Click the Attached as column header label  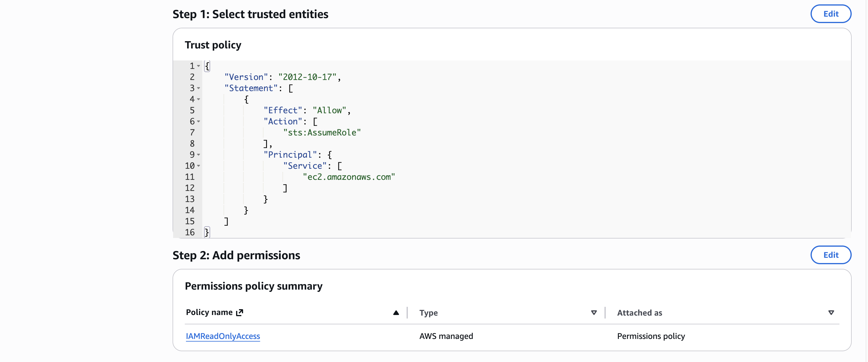pyautogui.click(x=639, y=313)
